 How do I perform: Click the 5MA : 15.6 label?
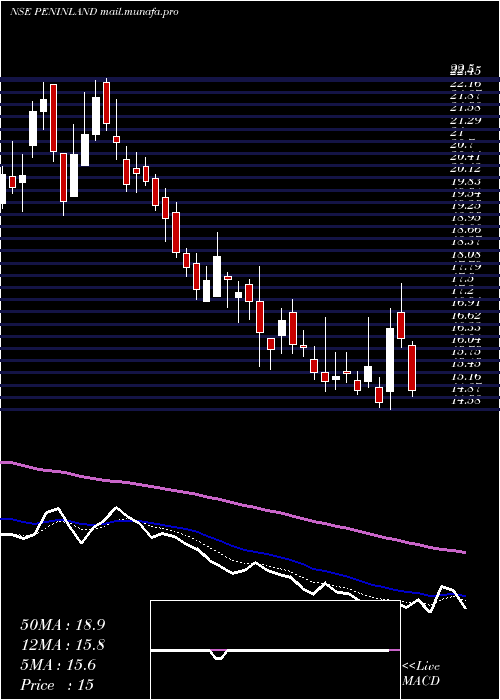pos(58,665)
